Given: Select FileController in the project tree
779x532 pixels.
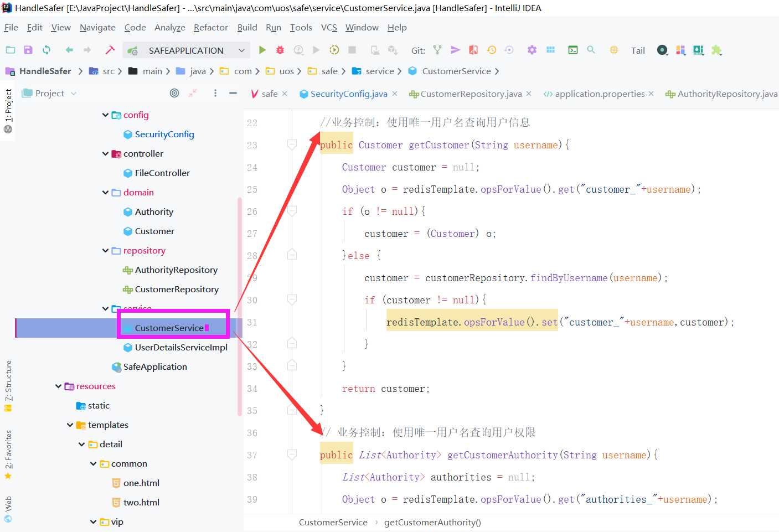Looking at the screenshot, I should point(162,173).
